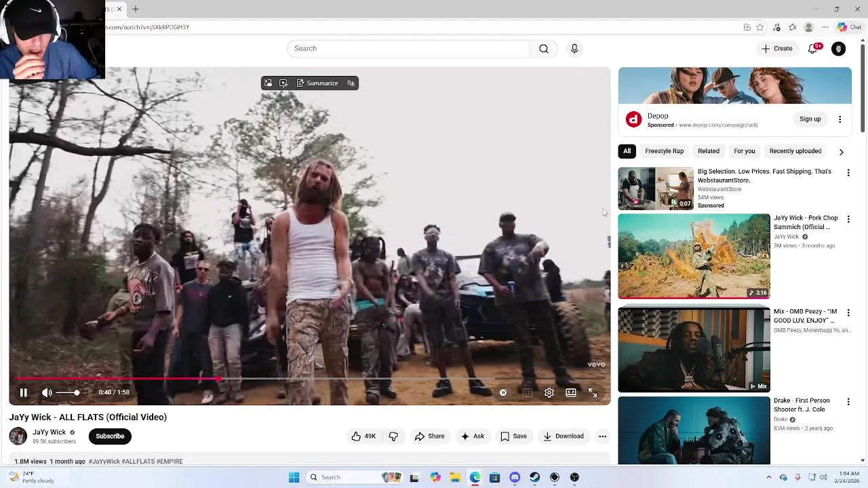Open Microsoft Store from the taskbar
This screenshot has width=868, height=488.
[x=495, y=477]
